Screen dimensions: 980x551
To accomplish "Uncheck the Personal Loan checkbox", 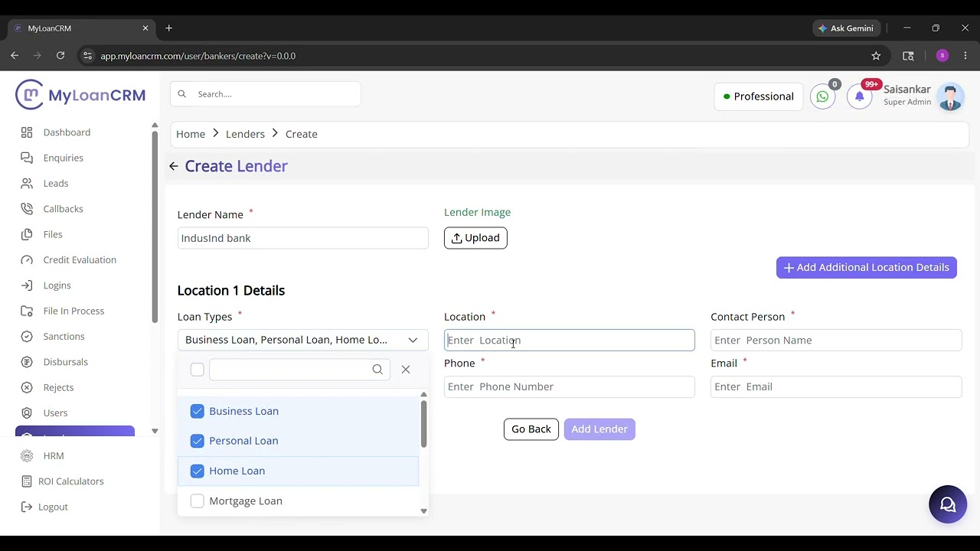I will point(198,441).
